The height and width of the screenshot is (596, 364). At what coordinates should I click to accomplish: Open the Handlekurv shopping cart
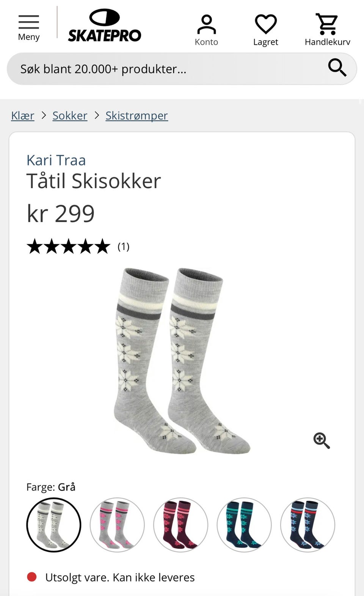point(327,30)
